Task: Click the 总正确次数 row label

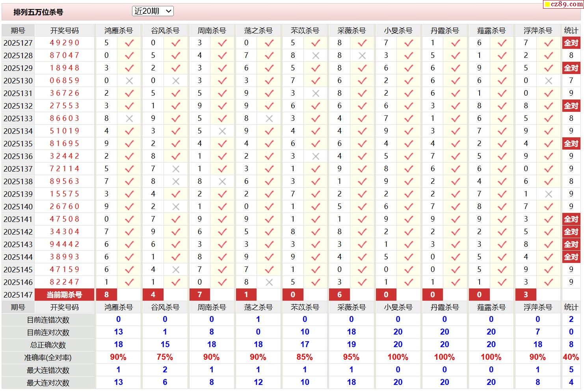Action: (x=48, y=345)
